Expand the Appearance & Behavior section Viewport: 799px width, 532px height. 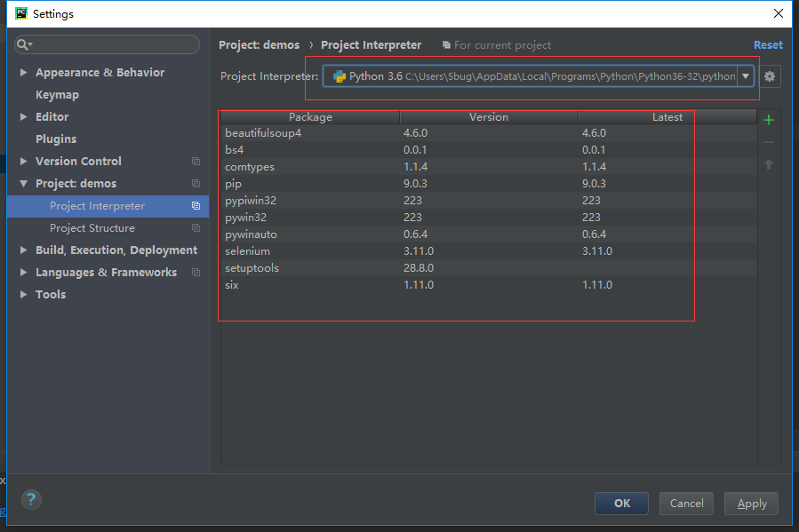(x=23, y=73)
